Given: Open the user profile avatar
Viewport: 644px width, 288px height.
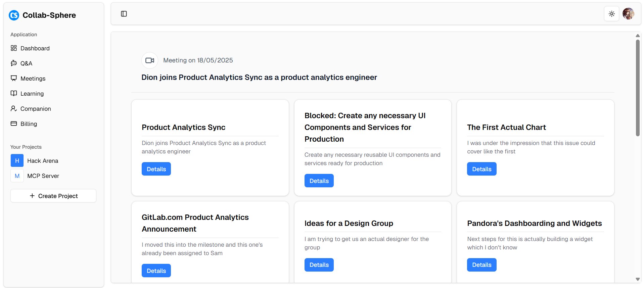Looking at the screenshot, I should pyautogui.click(x=628, y=14).
